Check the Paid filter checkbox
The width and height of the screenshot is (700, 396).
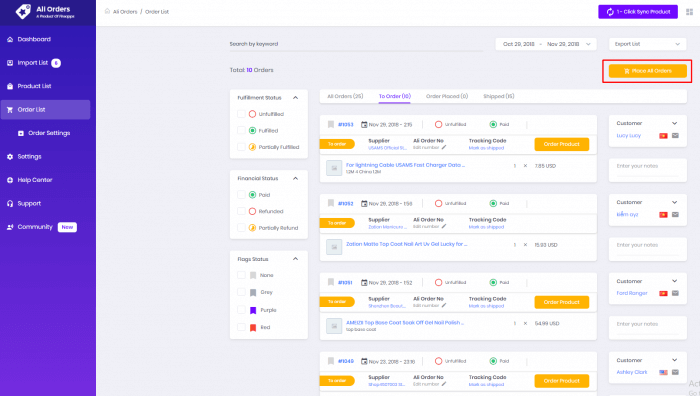241,195
